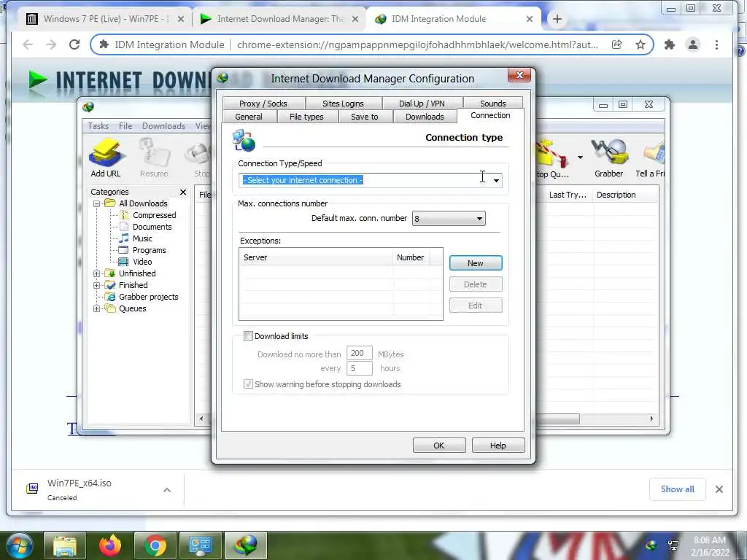747x560 pixels.
Task: Click the Resume icon in IDM toolbar
Action: [154, 158]
